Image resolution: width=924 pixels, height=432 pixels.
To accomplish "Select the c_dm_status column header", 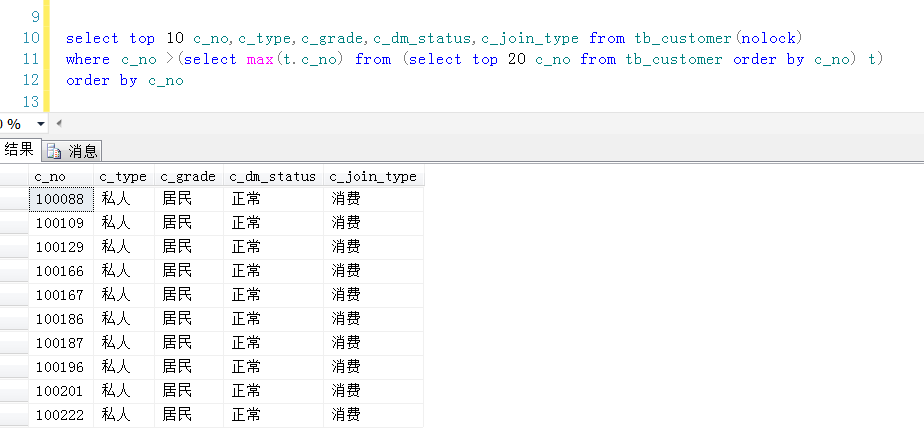I will click(273, 177).
